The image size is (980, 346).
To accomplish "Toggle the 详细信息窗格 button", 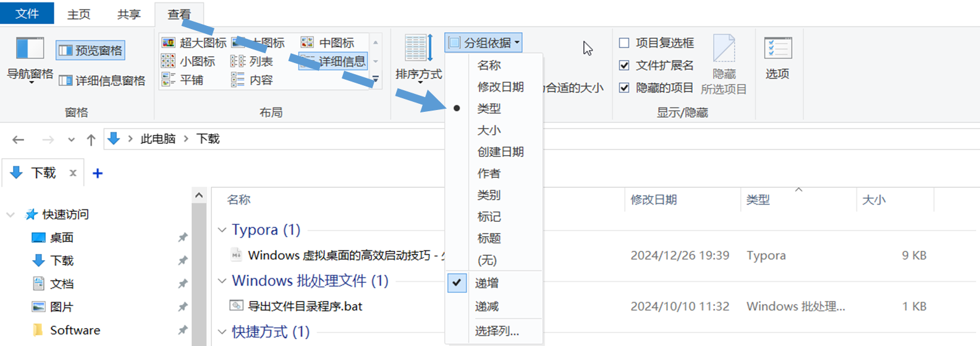I will tap(102, 80).
